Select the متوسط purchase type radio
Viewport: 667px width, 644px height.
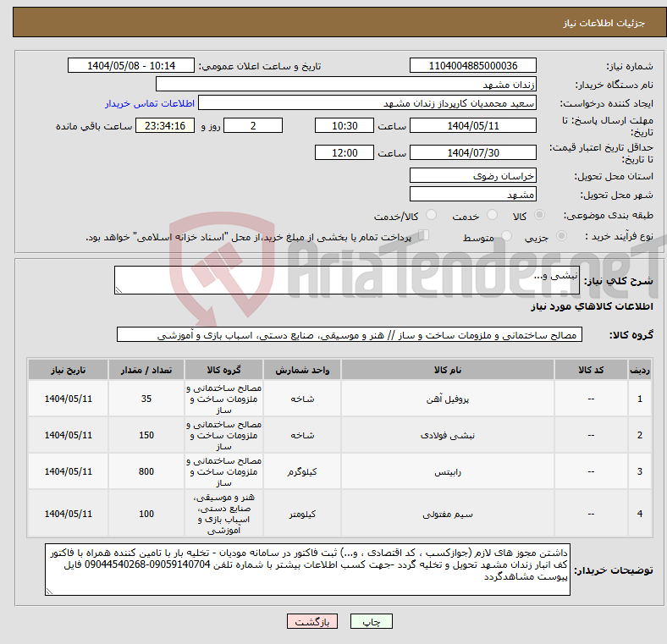pyautogui.click(x=506, y=235)
